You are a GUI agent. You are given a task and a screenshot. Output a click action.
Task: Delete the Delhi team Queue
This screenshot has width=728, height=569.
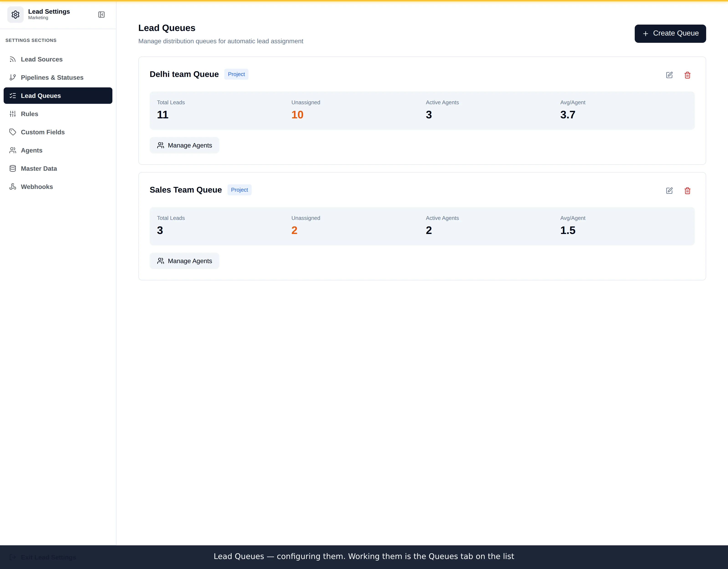pyautogui.click(x=687, y=75)
